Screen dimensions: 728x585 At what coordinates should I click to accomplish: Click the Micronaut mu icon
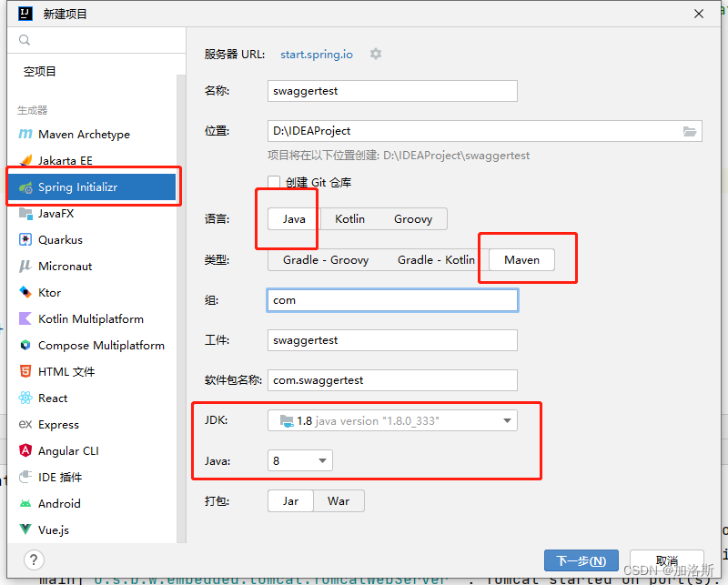pyautogui.click(x=25, y=266)
